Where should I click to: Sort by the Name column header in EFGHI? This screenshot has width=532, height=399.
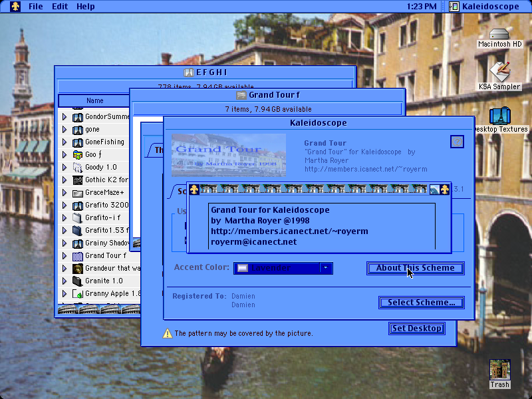pos(94,100)
